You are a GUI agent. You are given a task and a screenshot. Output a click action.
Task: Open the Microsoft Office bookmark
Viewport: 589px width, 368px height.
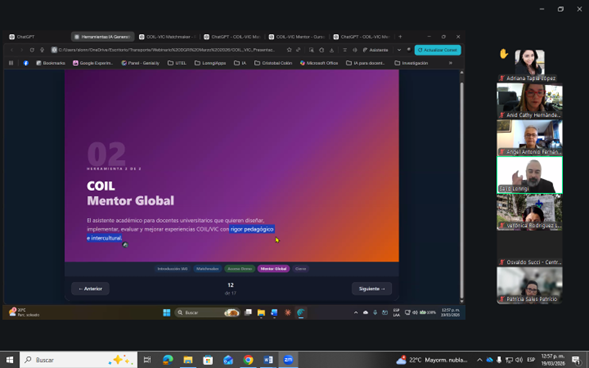319,63
